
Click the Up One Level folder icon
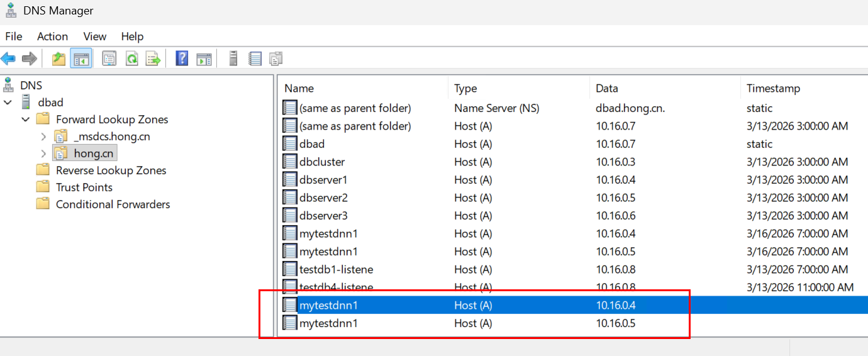[x=58, y=59]
